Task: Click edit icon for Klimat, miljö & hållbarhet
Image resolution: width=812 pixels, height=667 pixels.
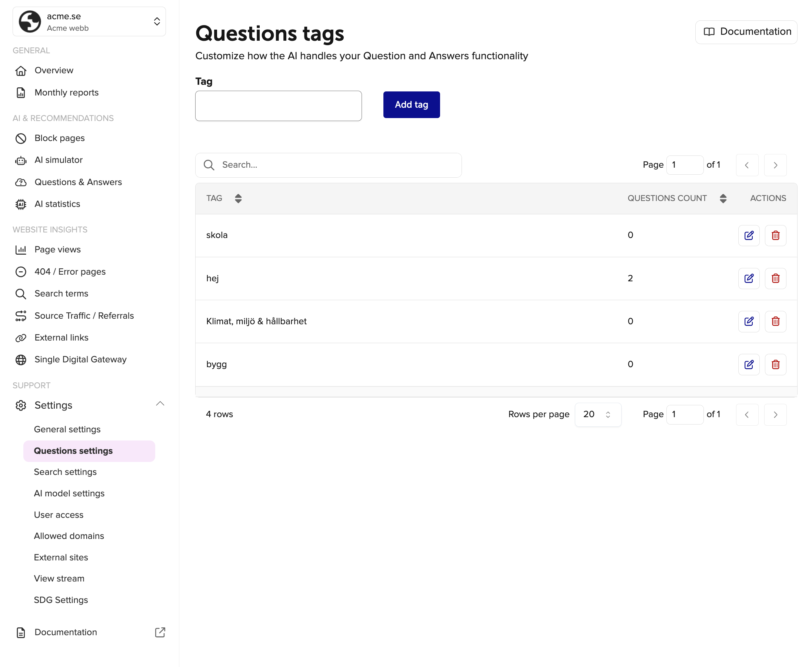Action: pos(748,321)
